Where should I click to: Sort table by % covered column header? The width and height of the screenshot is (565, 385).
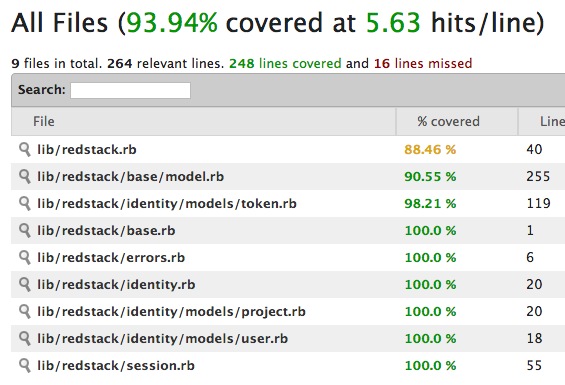tap(457, 121)
